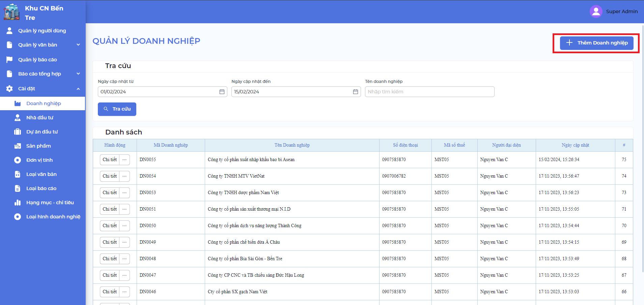Image resolution: width=644 pixels, height=305 pixels.
Task: Click phone number 0907006782
Action: point(394,176)
